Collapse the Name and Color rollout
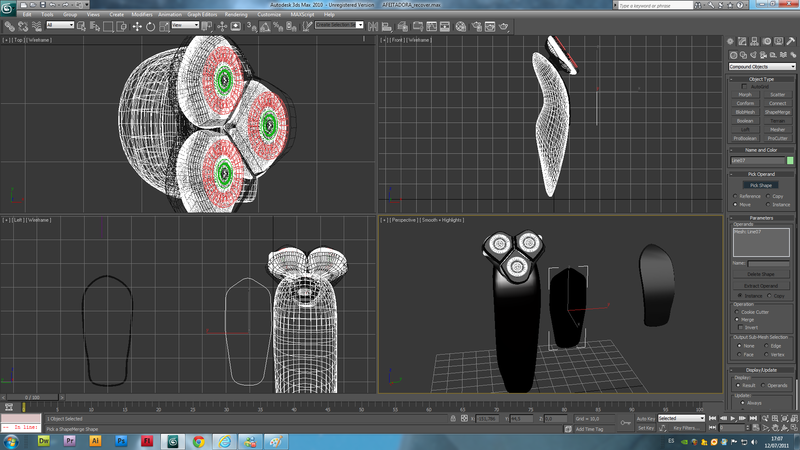800x450 pixels. (x=761, y=150)
